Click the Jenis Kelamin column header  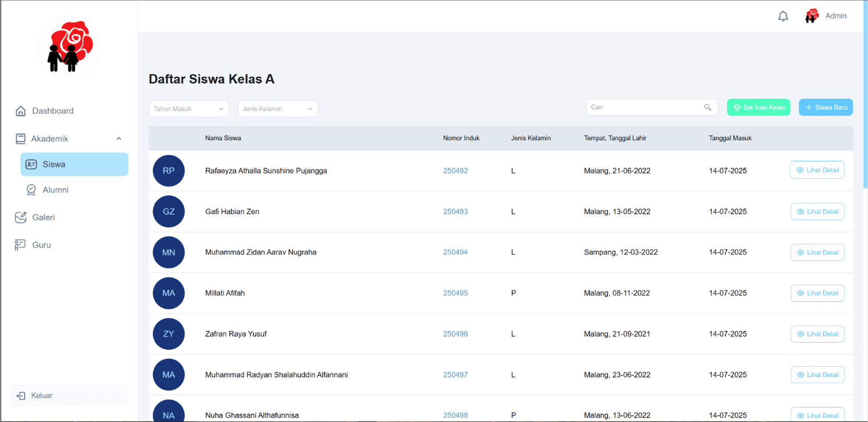(531, 138)
